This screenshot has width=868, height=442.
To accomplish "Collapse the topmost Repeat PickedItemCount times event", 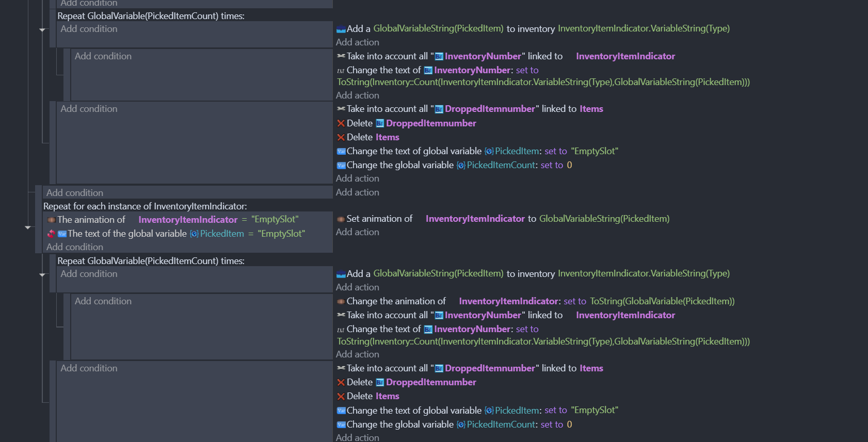I will pyautogui.click(x=42, y=30).
